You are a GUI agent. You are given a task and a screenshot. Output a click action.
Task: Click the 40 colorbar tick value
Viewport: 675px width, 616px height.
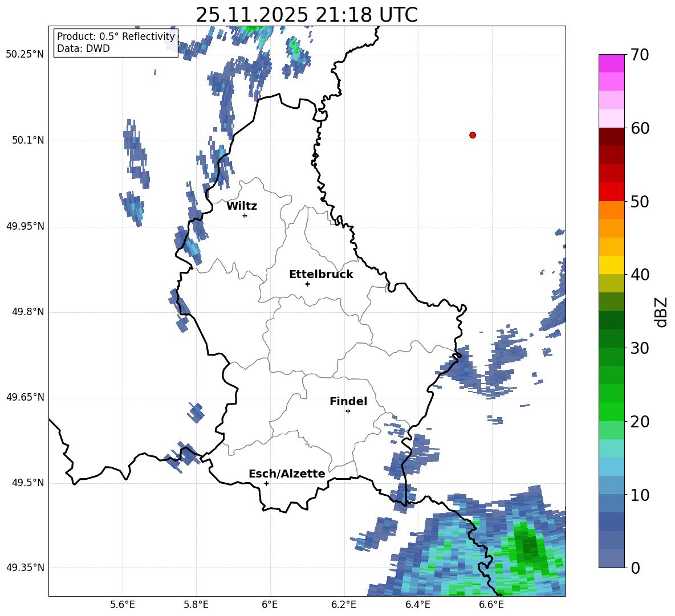coord(640,275)
